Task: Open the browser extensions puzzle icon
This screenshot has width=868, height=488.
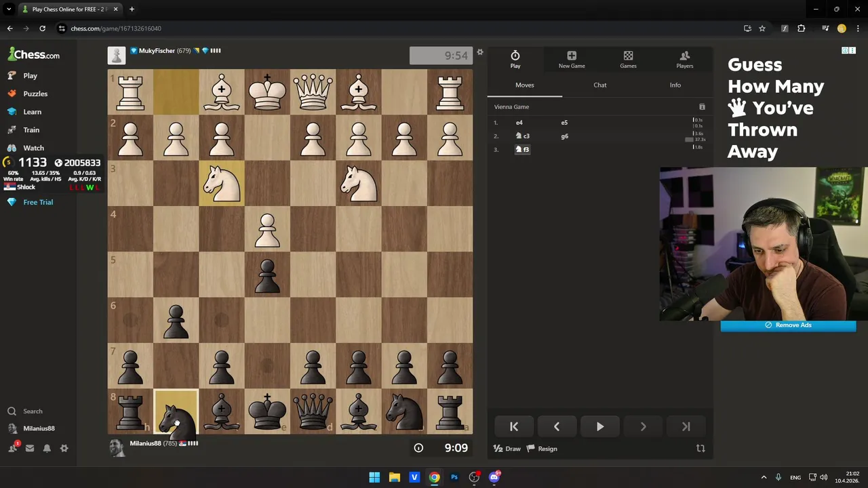Action: point(802,28)
